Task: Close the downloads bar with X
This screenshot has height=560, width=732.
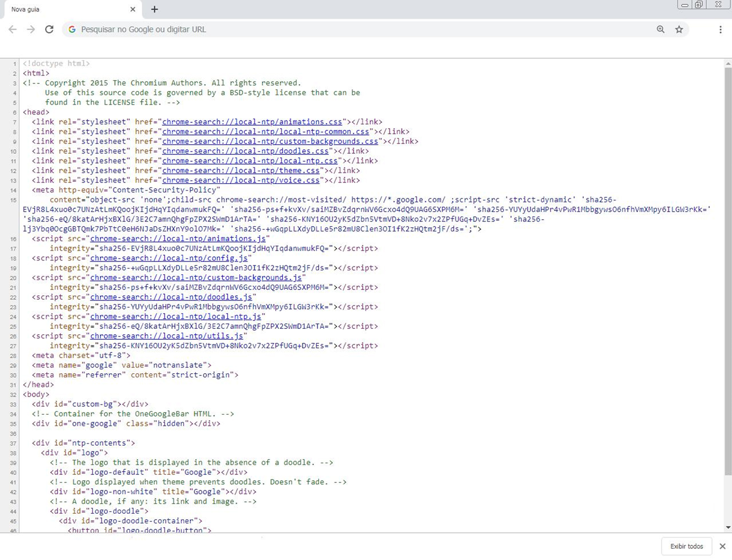Action: pyautogui.click(x=722, y=546)
